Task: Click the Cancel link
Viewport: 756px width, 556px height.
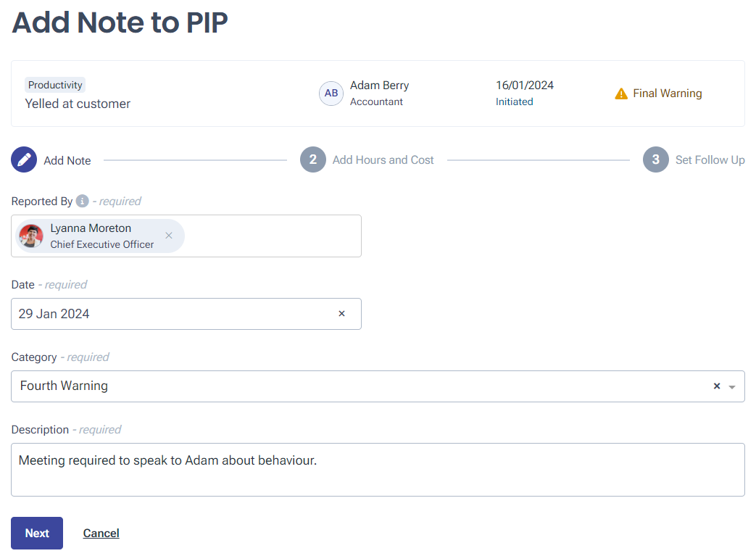Action: coord(101,533)
